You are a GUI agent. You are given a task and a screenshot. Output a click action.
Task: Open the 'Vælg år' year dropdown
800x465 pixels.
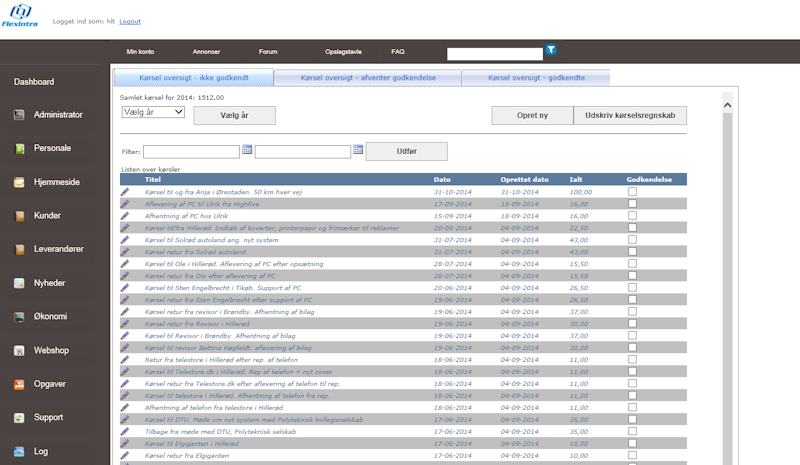coord(153,112)
